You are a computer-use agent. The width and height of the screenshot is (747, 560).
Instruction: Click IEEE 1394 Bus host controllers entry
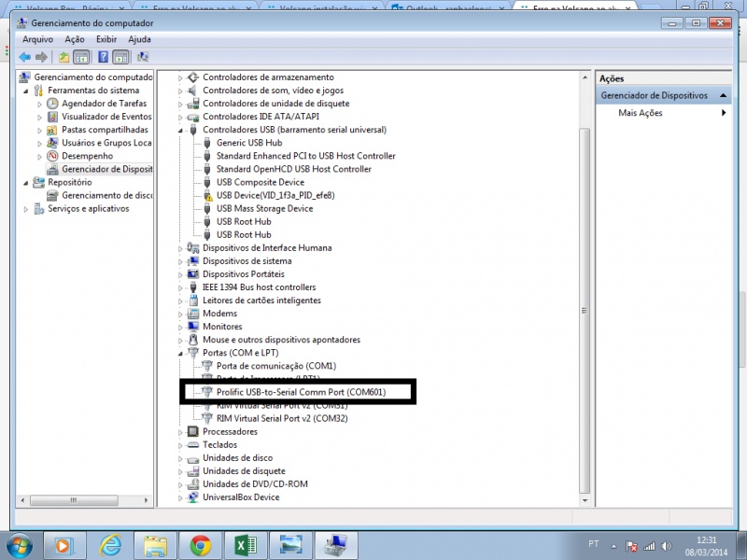tap(260, 287)
